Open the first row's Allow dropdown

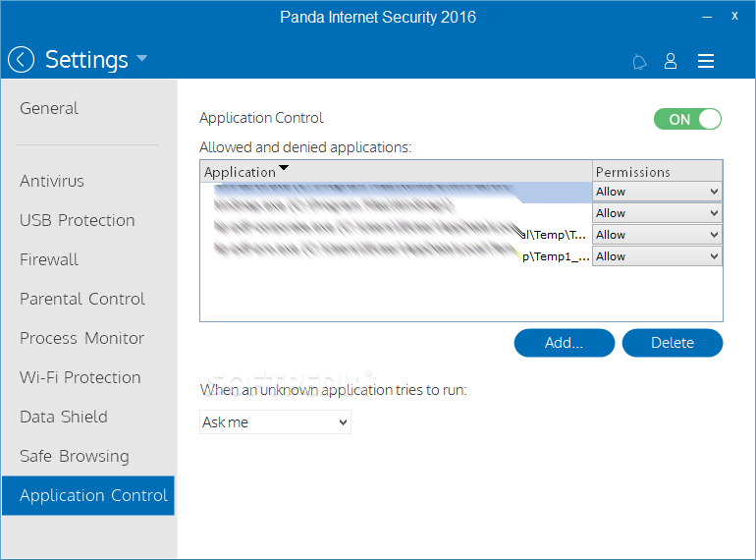[657, 192]
